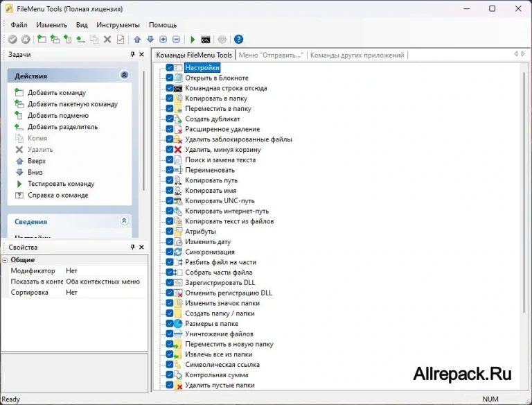
Task: Click the pie chart icon of Размеры в папке
Action: (178, 323)
